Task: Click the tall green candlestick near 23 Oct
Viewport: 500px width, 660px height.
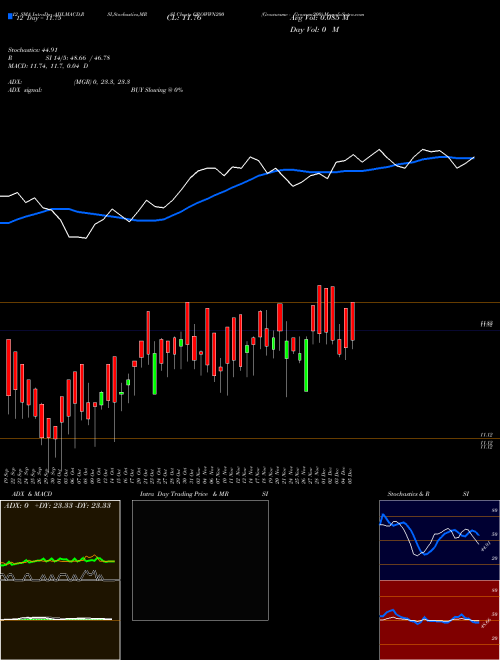Action: 154,373
